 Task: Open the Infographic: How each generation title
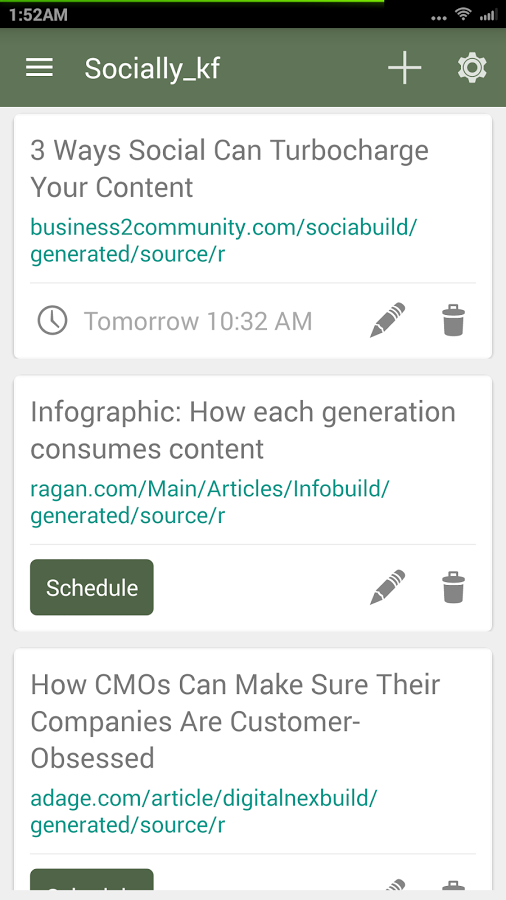click(x=243, y=430)
